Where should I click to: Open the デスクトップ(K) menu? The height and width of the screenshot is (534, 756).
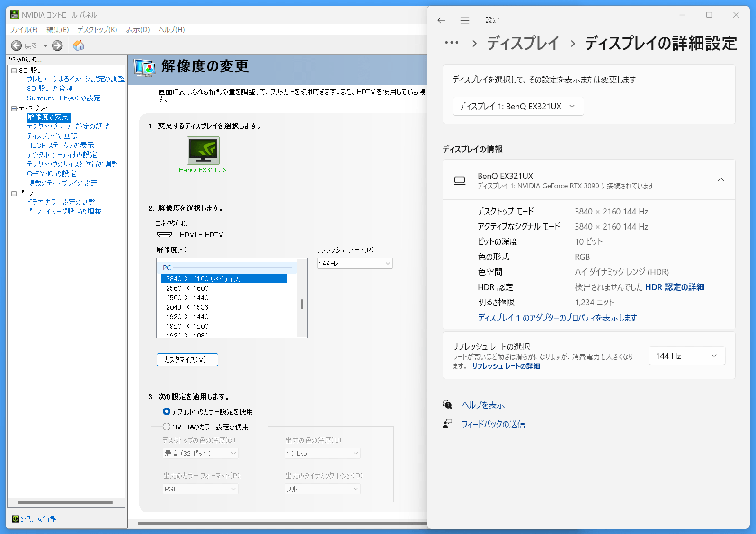(x=97, y=29)
